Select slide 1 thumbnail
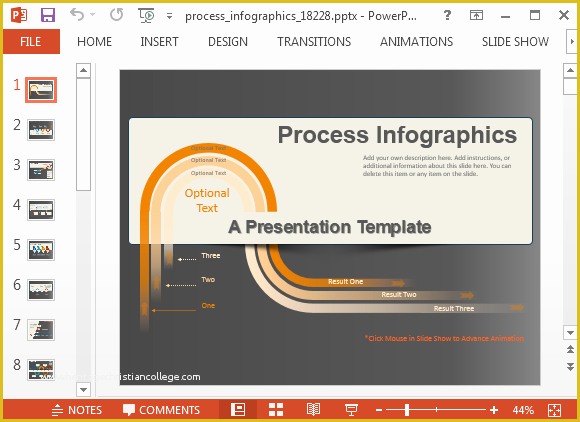The image size is (580, 422). tap(41, 90)
